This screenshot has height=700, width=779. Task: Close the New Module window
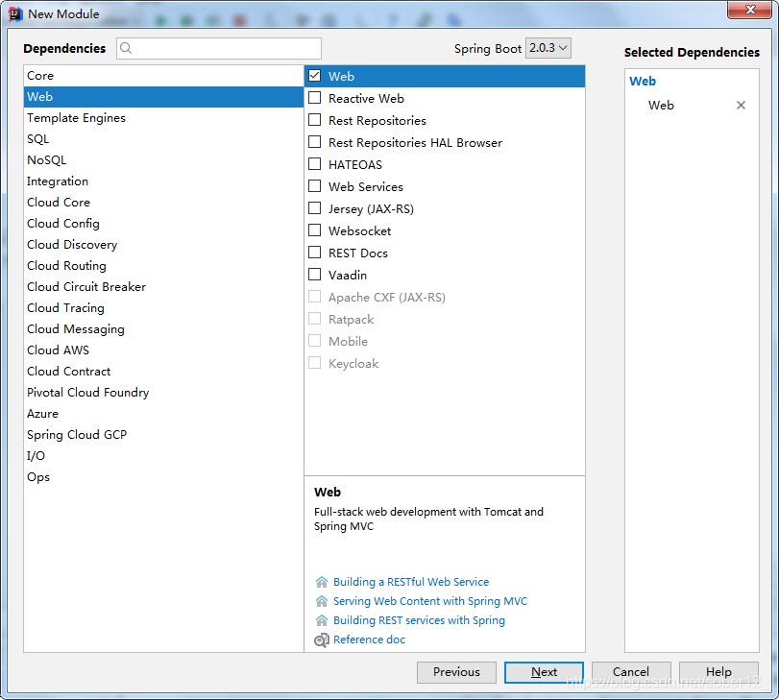click(x=750, y=10)
